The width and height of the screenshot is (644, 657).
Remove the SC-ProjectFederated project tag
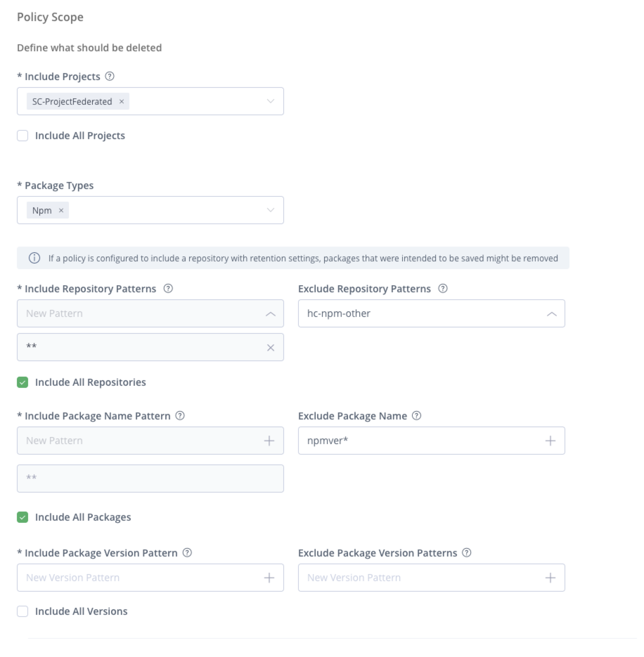click(122, 102)
